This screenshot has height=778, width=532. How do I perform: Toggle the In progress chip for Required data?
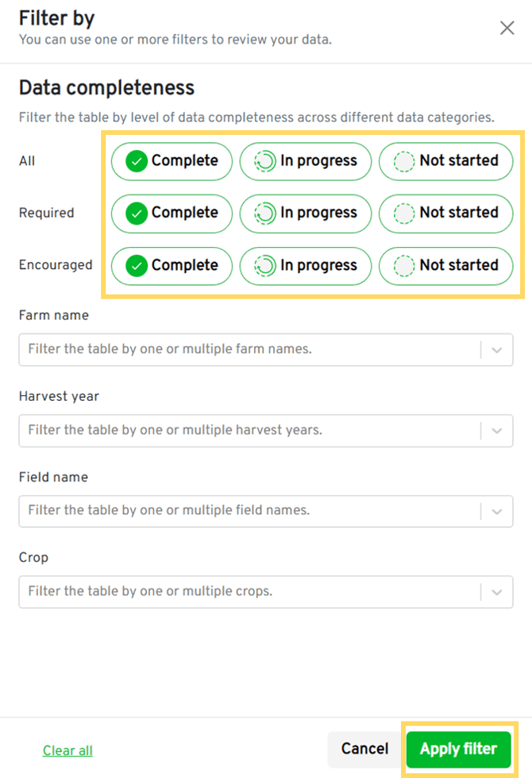(x=305, y=214)
